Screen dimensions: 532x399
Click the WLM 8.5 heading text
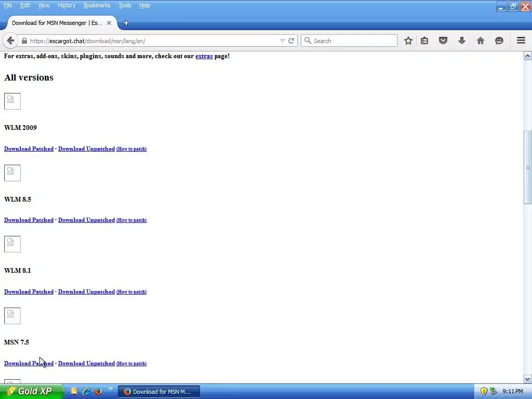click(18, 199)
